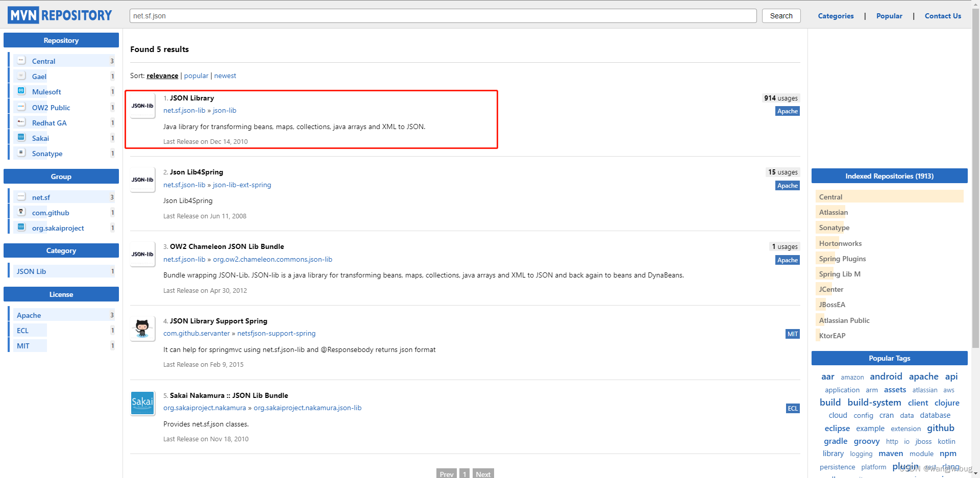Click the Sakai logo next to the last result

tap(142, 403)
